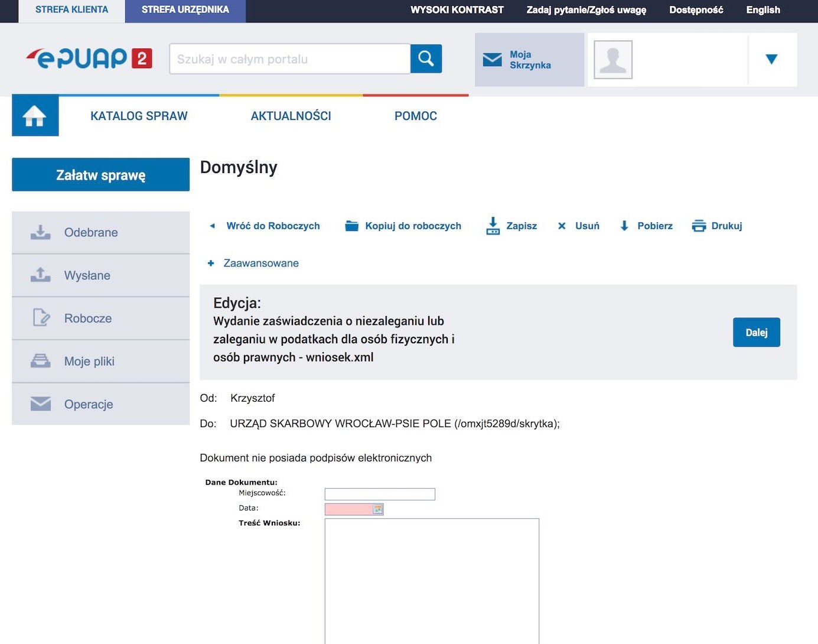Expand the user account dropdown arrow
818x644 pixels.
[x=771, y=59]
